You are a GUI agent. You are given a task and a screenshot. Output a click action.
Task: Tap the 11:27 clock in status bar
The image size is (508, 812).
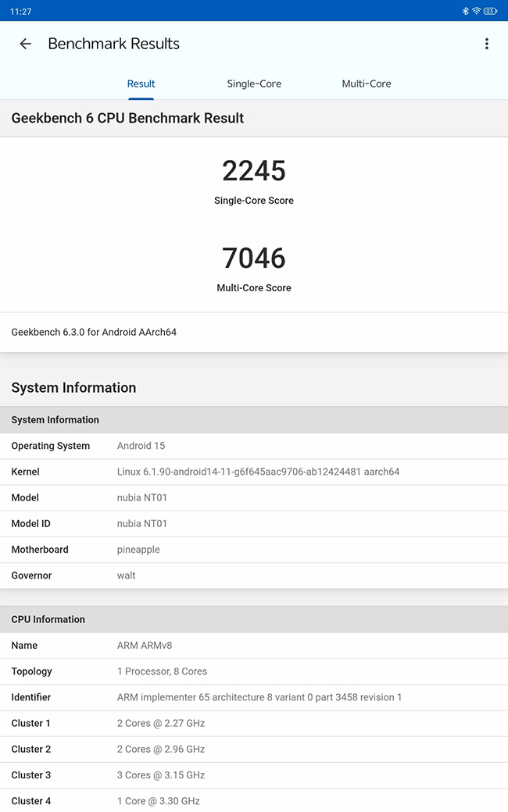[x=21, y=12]
